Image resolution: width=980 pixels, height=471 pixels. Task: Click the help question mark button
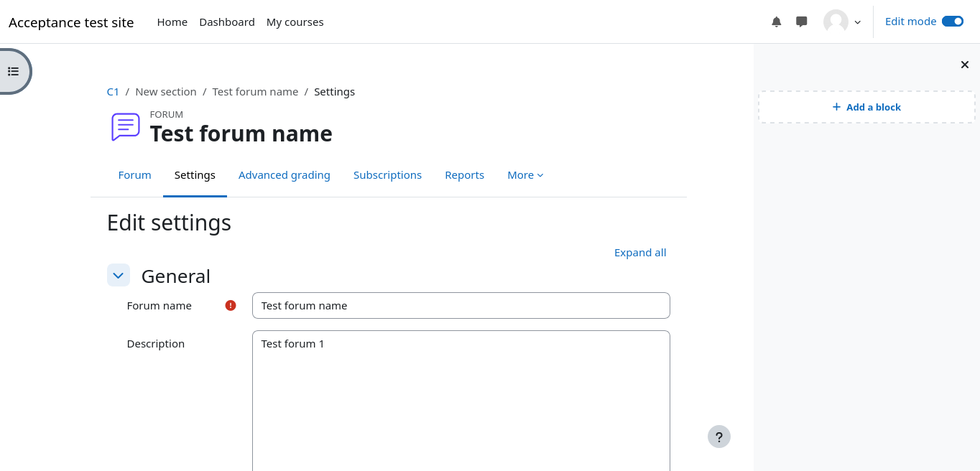coord(718,437)
